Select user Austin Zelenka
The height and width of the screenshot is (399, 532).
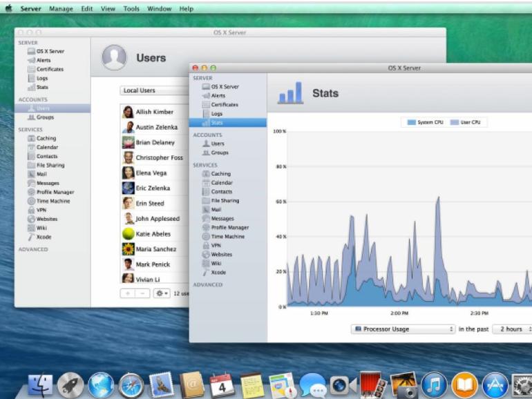tap(154, 127)
